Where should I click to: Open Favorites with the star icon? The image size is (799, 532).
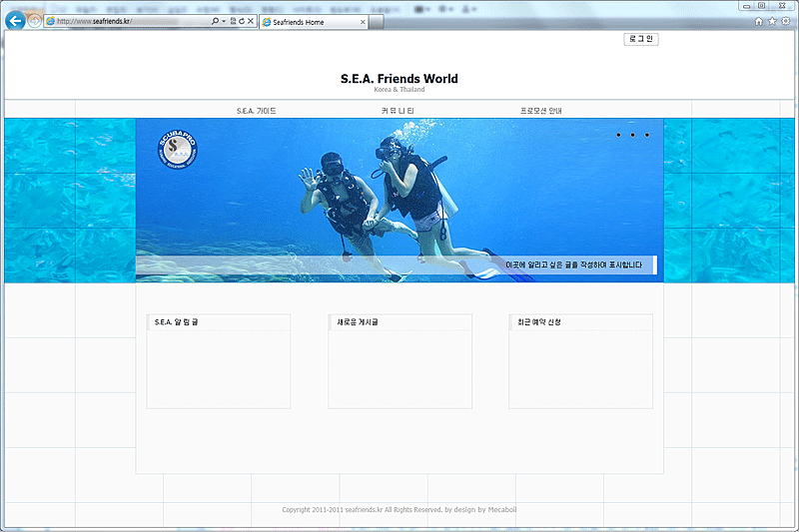[x=772, y=21]
